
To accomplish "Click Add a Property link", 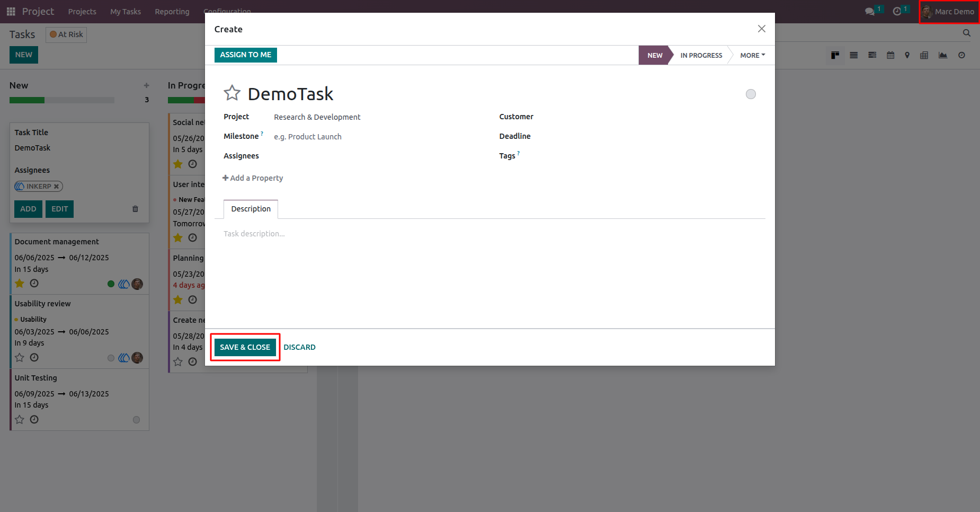I will [x=253, y=178].
